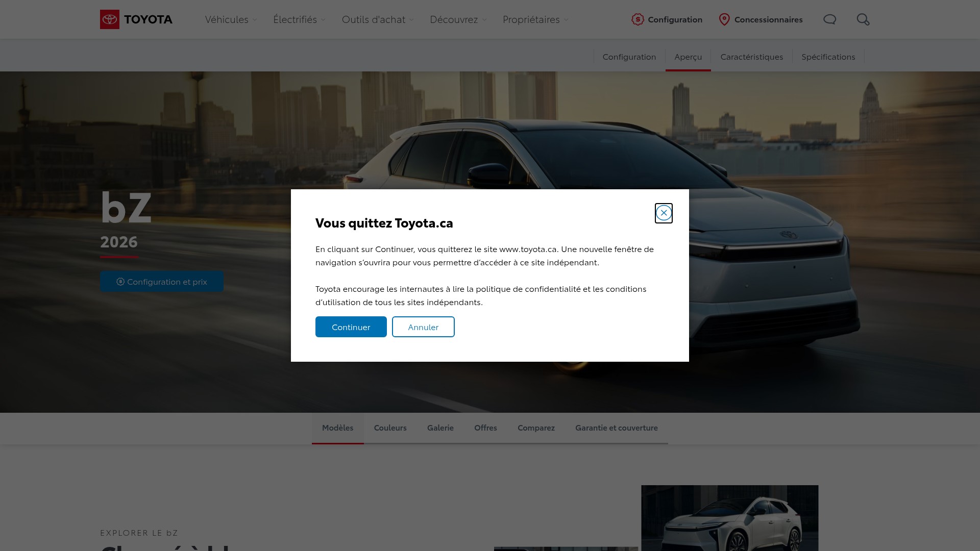Select the Comparez section tab
980x551 pixels.
536,428
